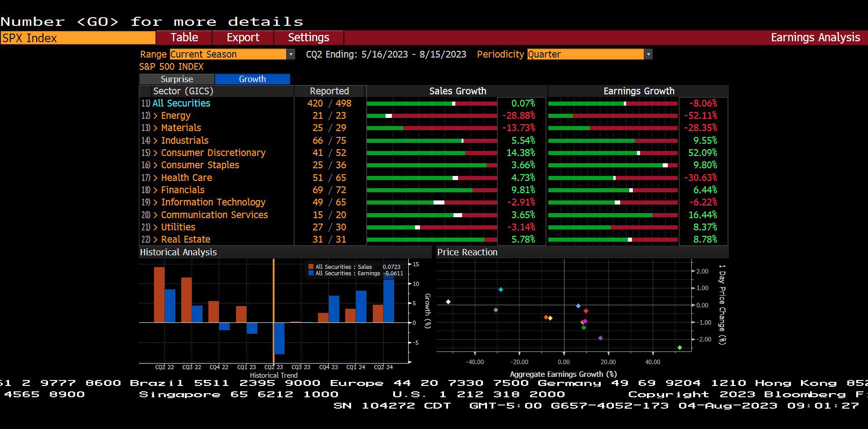Switch to the Growth tab

coord(252,79)
